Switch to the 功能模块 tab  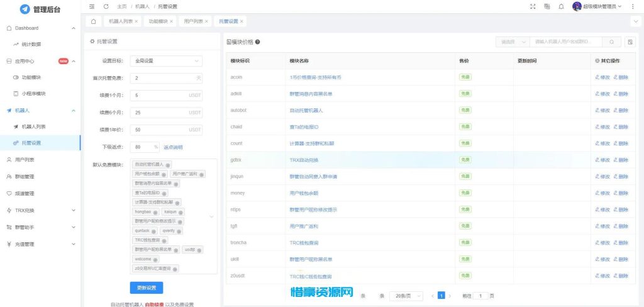click(x=158, y=21)
